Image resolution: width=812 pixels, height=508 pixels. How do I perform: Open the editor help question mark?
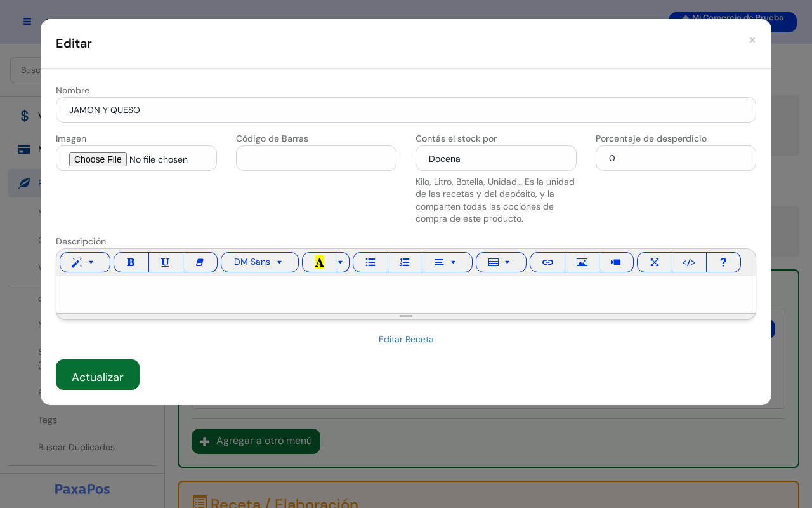pyautogui.click(x=723, y=262)
